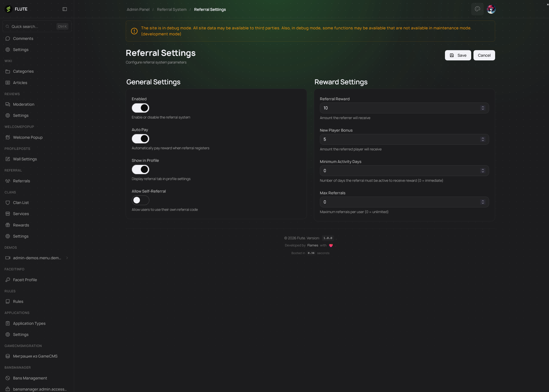Save the referral settings
This screenshot has height=392, width=549.
[458, 55]
